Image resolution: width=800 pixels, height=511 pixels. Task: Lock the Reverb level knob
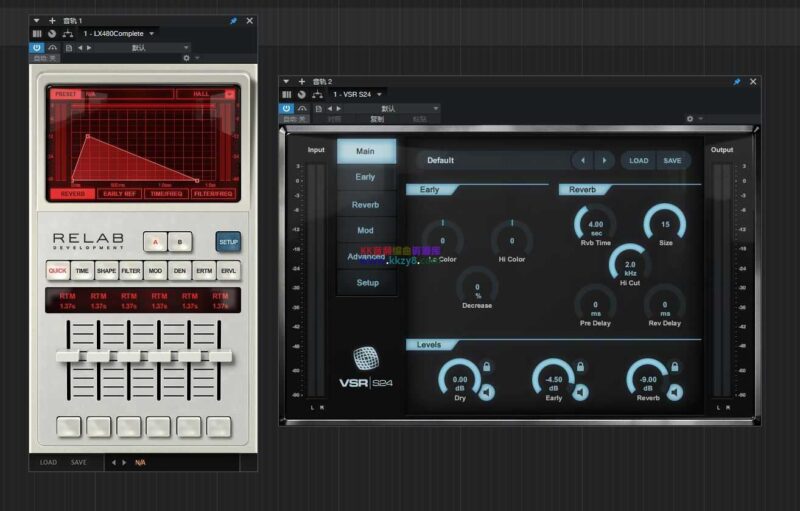click(674, 366)
